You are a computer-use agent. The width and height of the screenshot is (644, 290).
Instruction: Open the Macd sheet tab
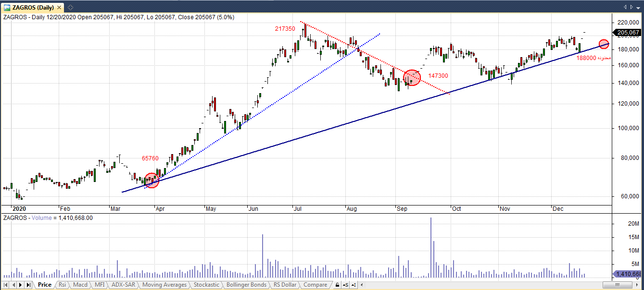(80, 285)
